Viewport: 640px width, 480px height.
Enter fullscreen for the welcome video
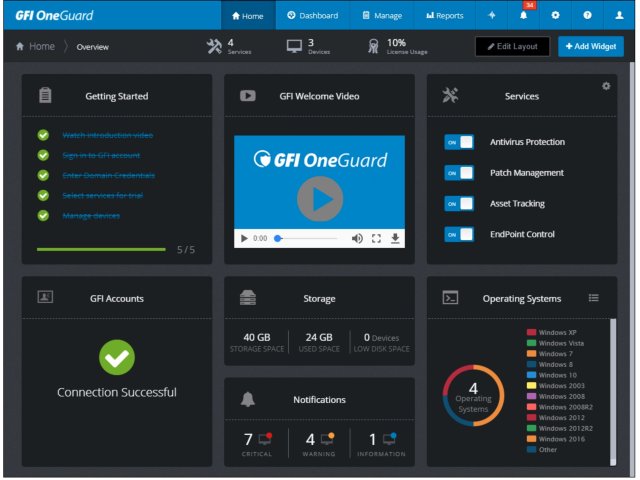click(376, 238)
